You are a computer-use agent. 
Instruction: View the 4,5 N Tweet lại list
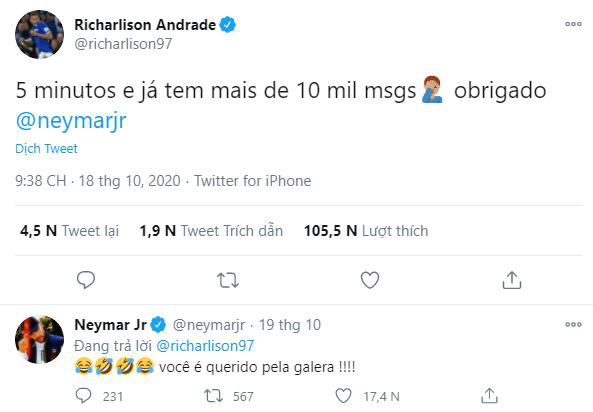69,231
